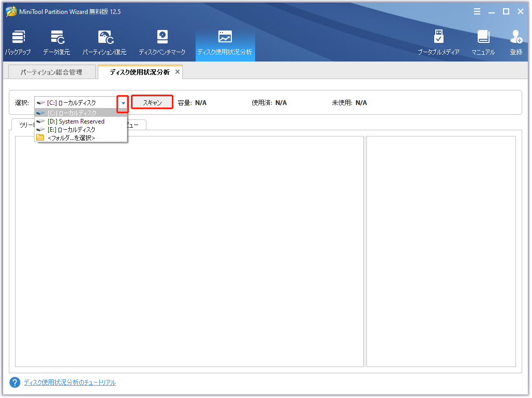Screen dimensions: 532x398
Task: Launch データ復元 (Data Recovery)
Action: click(x=56, y=43)
